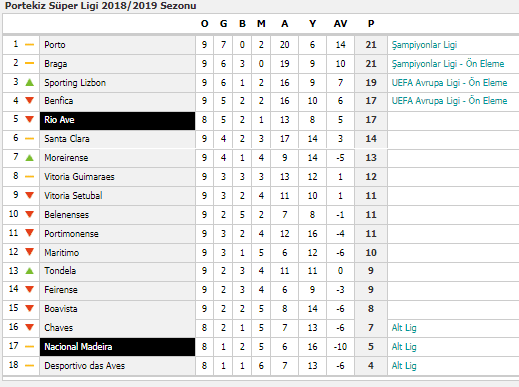Click the Alt Lig link in Chaves row
The image size is (519, 387).
pos(404,328)
